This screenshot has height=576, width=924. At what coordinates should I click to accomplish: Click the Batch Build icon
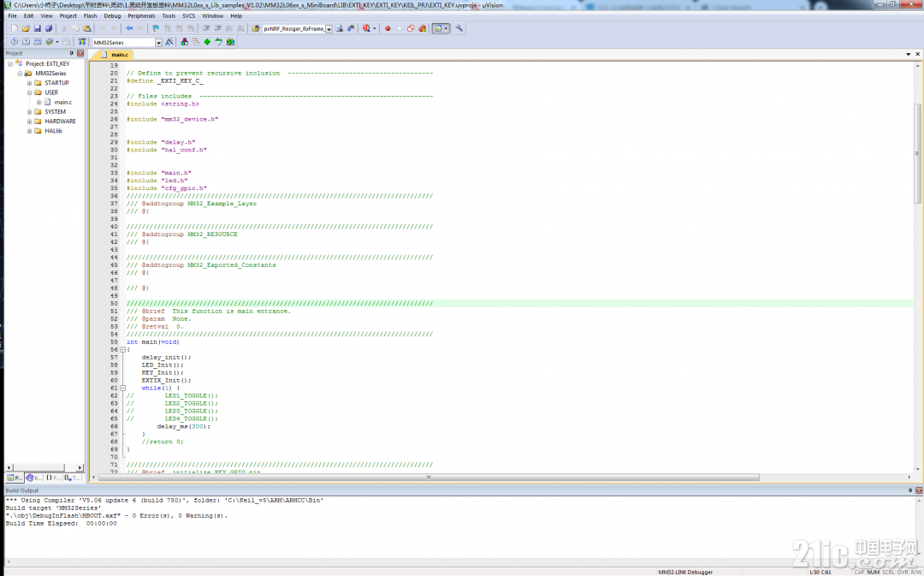point(50,42)
